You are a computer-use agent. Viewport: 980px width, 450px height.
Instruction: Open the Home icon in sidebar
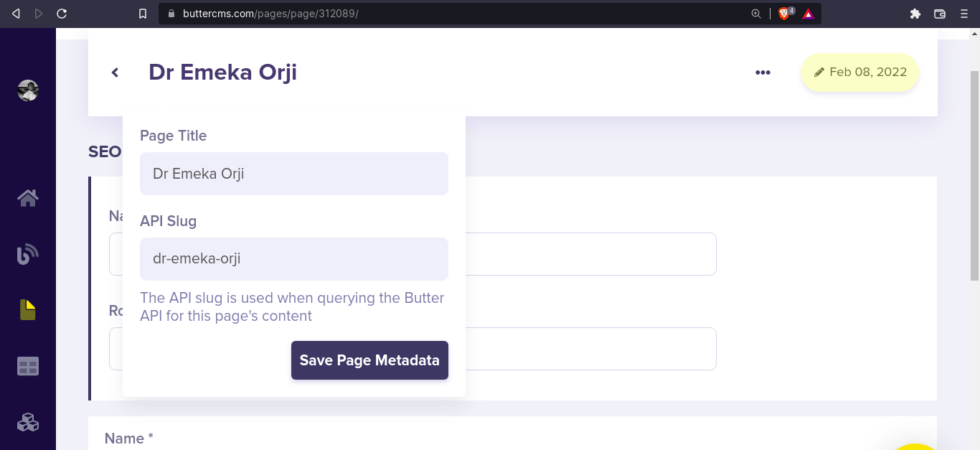(x=28, y=197)
